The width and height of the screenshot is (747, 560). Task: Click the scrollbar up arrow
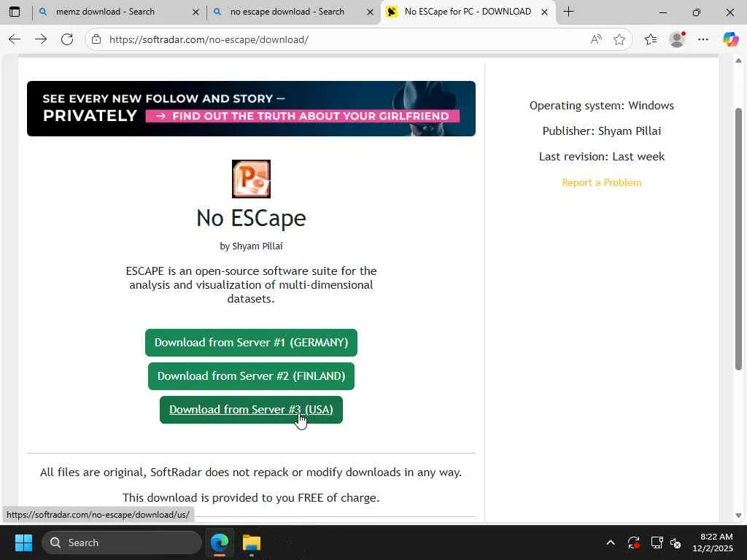(738, 61)
